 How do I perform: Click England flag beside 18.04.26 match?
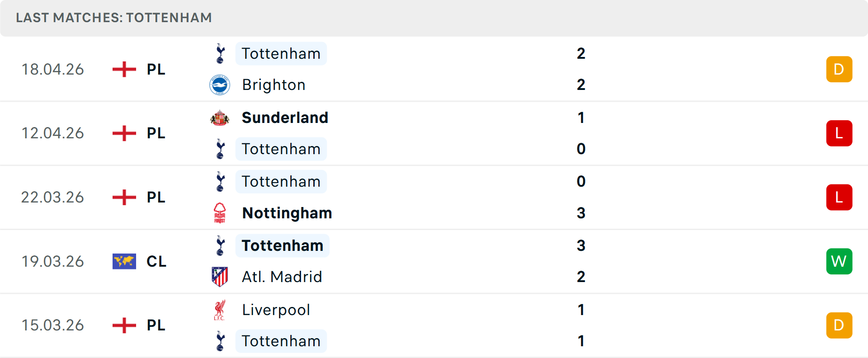click(x=124, y=69)
